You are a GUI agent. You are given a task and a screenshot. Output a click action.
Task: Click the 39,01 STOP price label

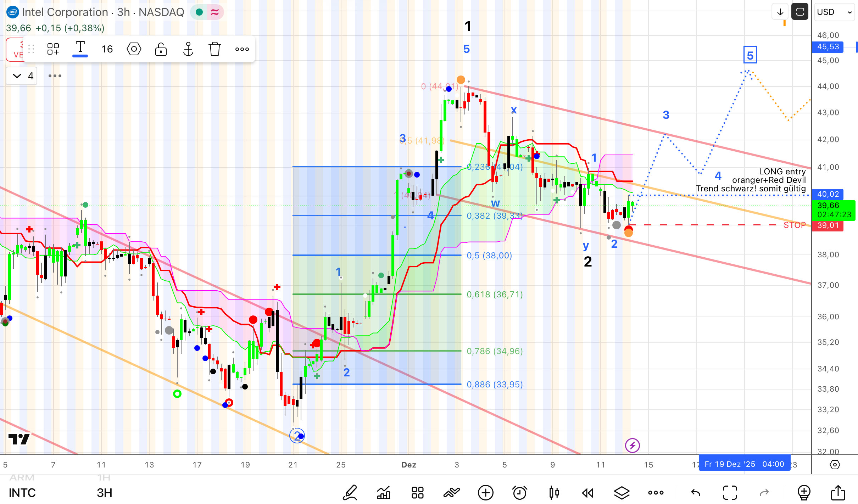(x=828, y=225)
